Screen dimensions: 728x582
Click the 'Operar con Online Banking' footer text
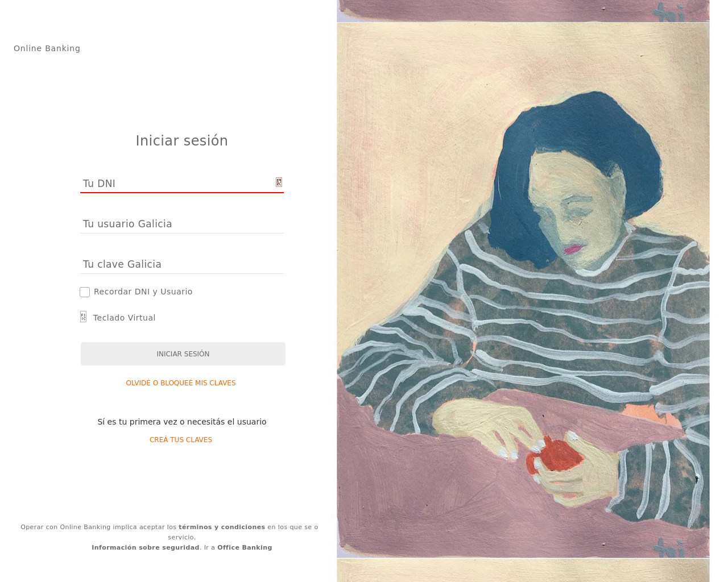point(169,532)
